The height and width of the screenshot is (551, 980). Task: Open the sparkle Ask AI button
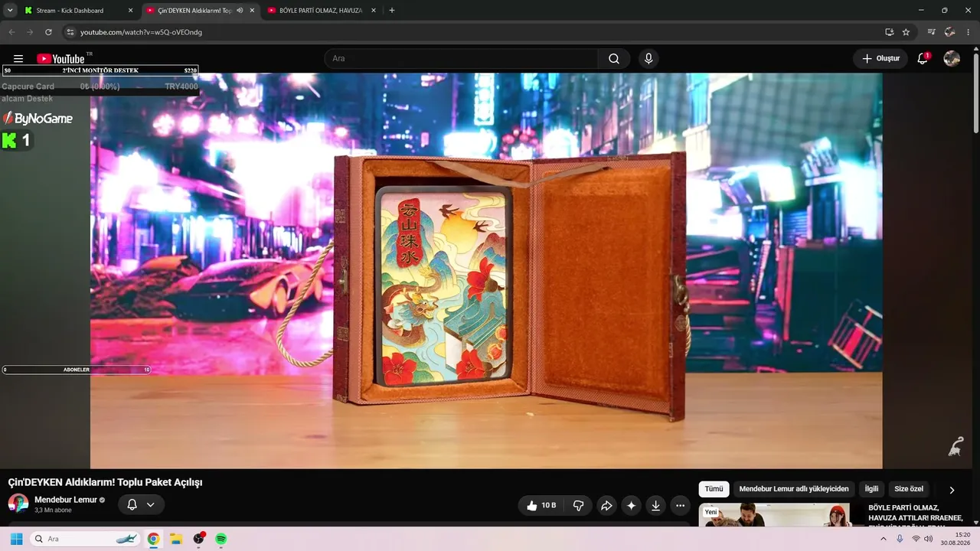631,505
